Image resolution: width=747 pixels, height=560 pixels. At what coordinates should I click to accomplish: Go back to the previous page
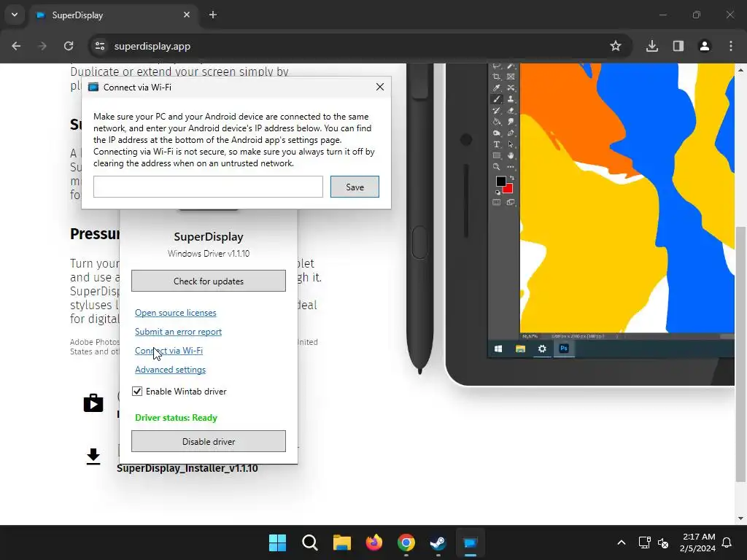16,46
